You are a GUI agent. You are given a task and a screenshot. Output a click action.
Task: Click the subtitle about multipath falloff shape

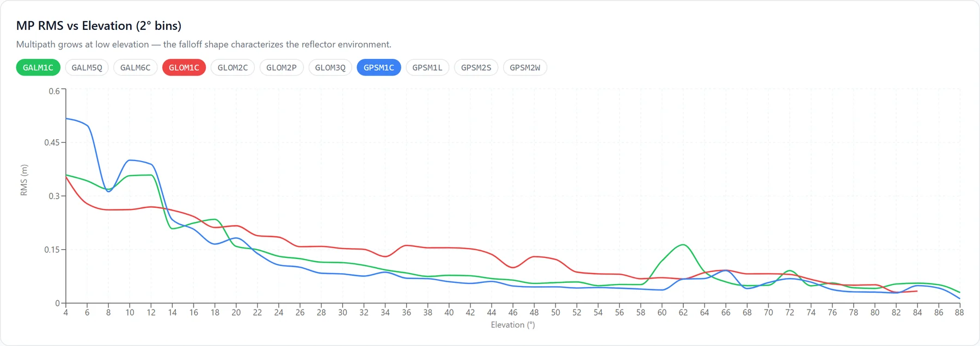[x=204, y=45]
